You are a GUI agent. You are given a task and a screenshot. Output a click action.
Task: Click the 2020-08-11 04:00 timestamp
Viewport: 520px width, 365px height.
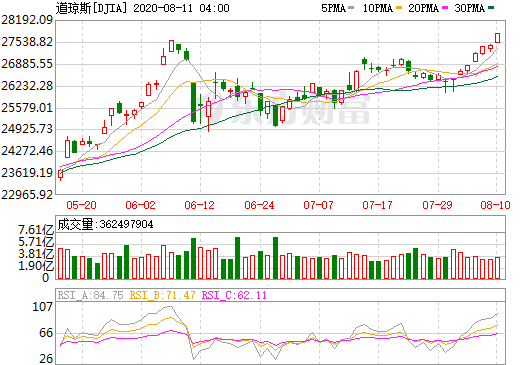181,8
